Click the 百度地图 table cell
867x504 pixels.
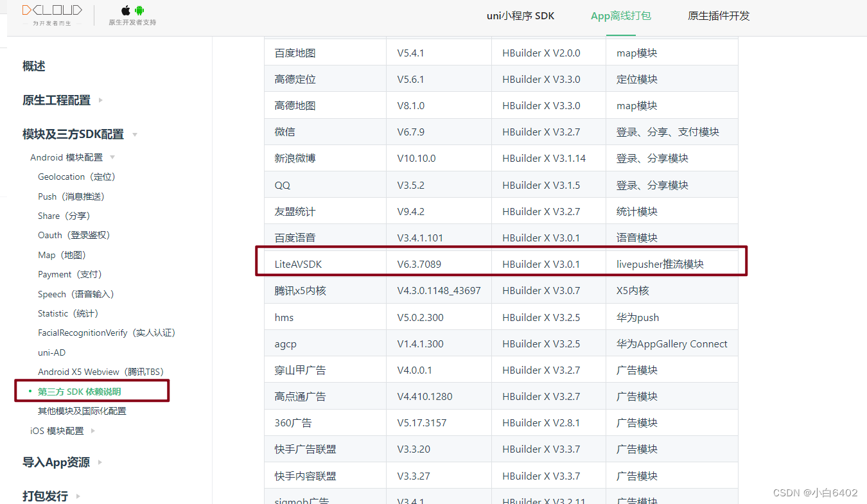point(325,53)
